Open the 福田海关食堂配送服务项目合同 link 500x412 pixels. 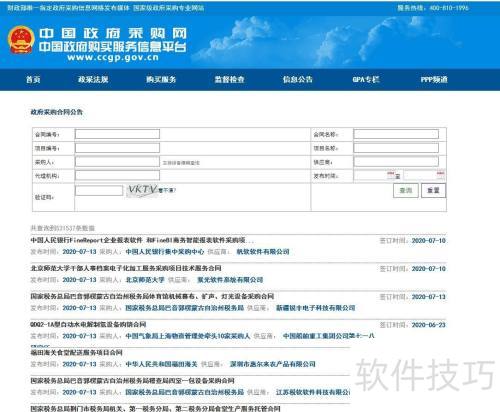[x=76, y=352]
